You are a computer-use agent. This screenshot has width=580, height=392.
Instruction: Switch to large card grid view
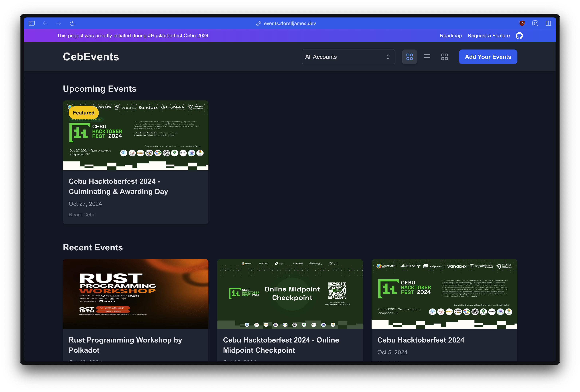[x=409, y=57]
